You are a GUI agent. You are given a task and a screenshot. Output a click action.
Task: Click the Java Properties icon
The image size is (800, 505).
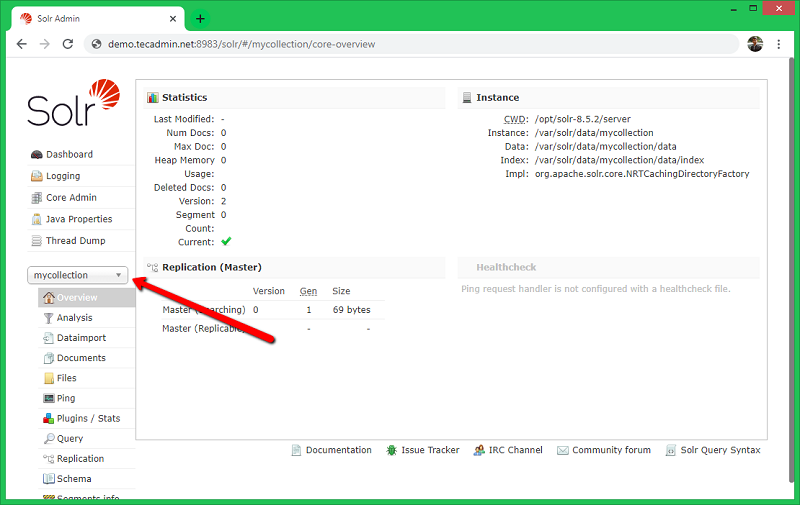click(37, 219)
